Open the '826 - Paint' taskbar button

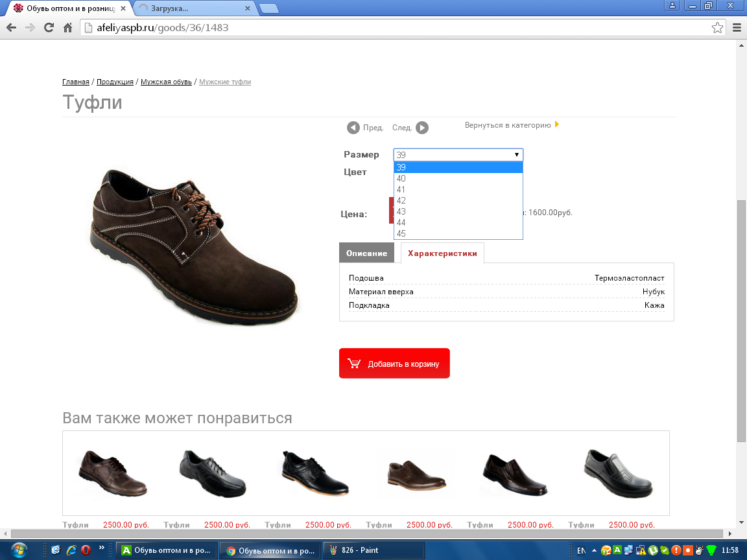(x=373, y=550)
